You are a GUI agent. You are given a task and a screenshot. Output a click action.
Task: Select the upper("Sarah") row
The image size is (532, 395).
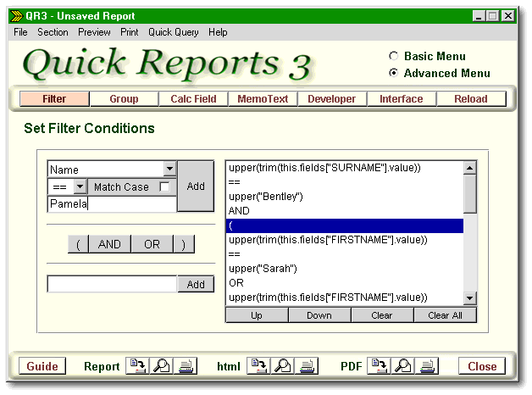345,269
